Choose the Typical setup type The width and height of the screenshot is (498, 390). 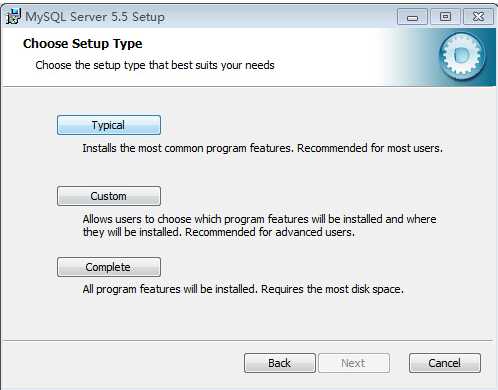coord(109,125)
